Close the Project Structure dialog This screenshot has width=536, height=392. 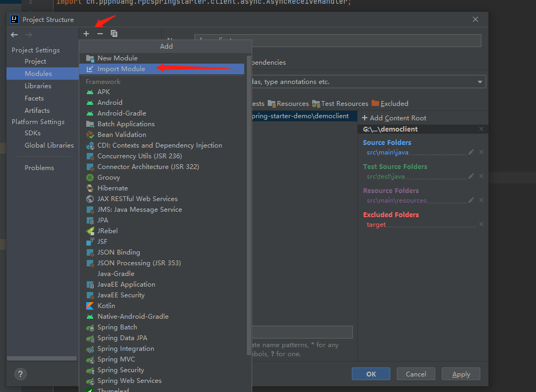(475, 19)
